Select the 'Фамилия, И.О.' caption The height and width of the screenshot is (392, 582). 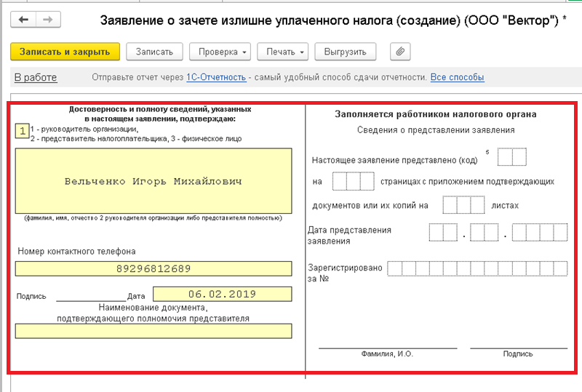[387, 353]
